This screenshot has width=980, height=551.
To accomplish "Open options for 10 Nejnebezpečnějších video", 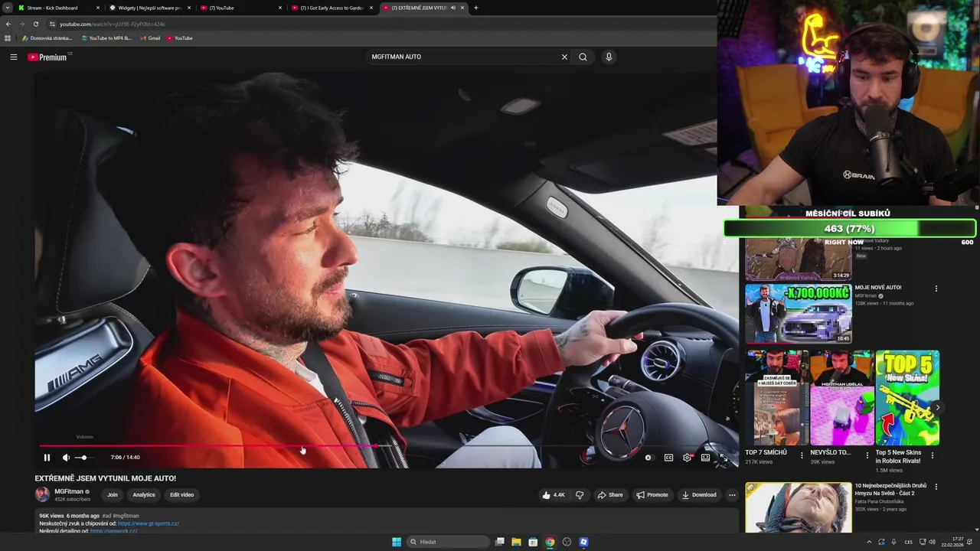I will [x=936, y=487].
